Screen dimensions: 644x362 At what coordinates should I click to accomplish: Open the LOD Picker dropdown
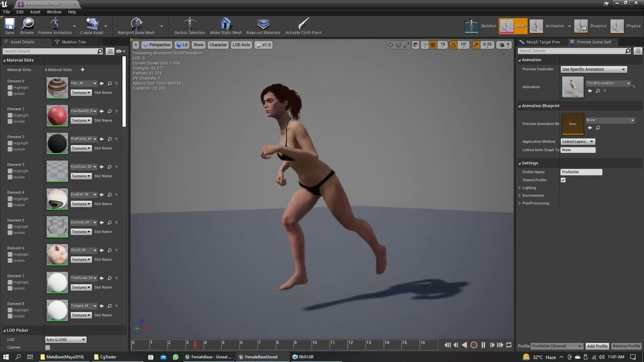(65, 339)
